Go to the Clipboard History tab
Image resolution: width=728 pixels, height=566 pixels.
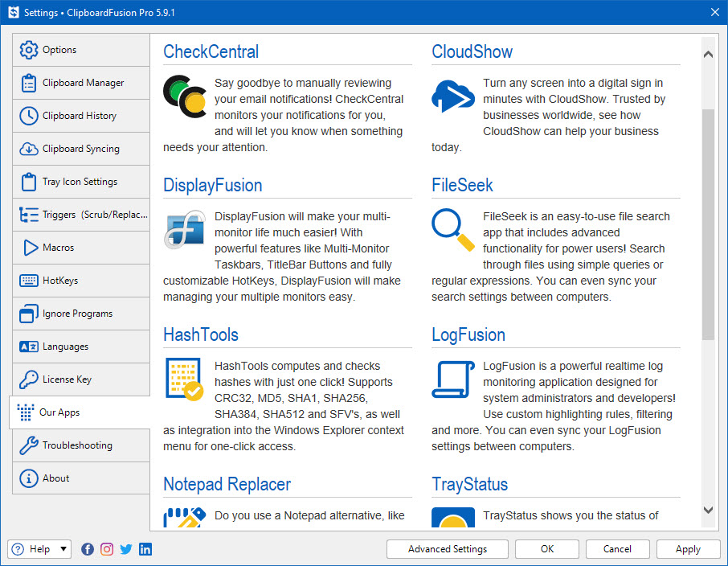coord(81,116)
